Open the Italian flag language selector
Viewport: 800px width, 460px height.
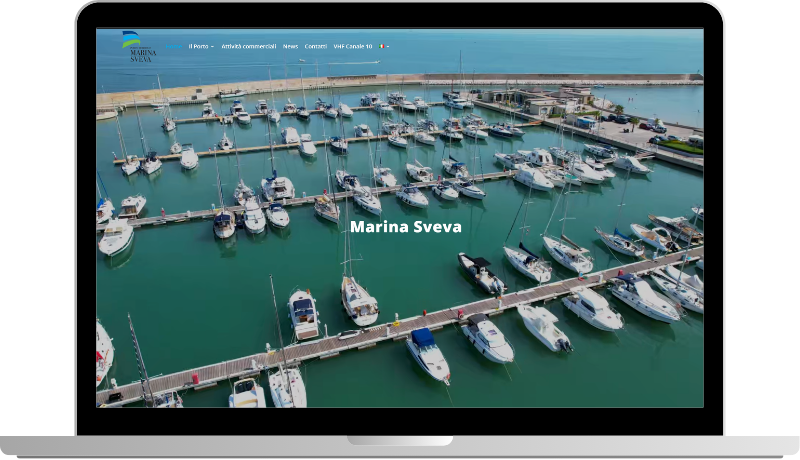(384, 46)
